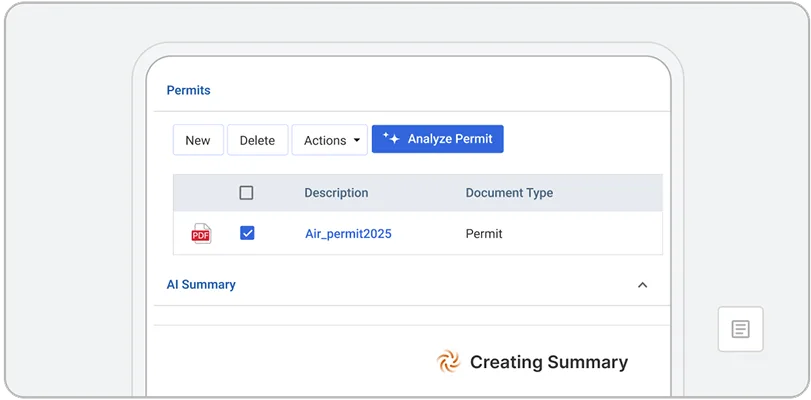Click the Permit document type cell

tap(484, 234)
